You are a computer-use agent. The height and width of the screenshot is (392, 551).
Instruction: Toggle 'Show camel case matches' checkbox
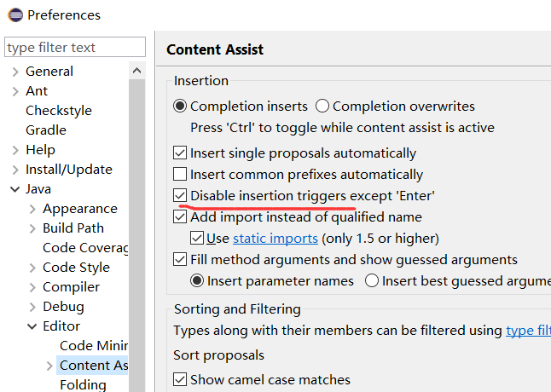coord(180,380)
